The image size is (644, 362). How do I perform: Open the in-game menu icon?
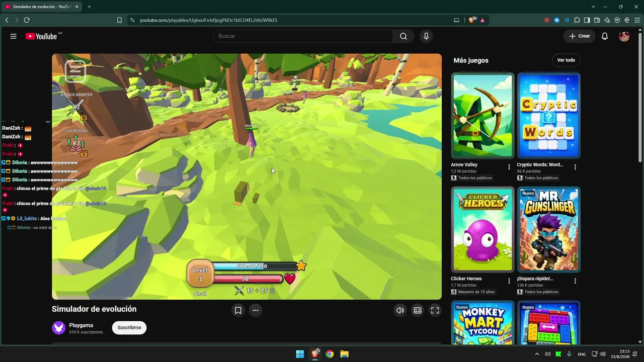[75, 71]
